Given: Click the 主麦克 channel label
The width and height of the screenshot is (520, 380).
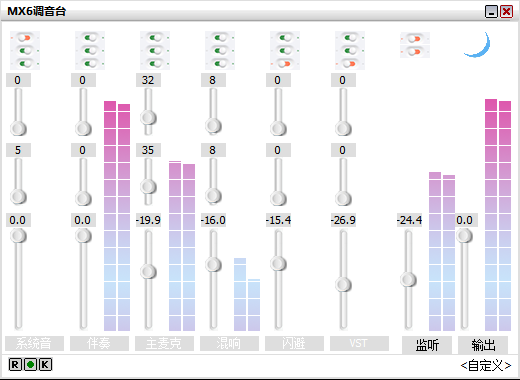Looking at the screenshot, I should 164,343.
